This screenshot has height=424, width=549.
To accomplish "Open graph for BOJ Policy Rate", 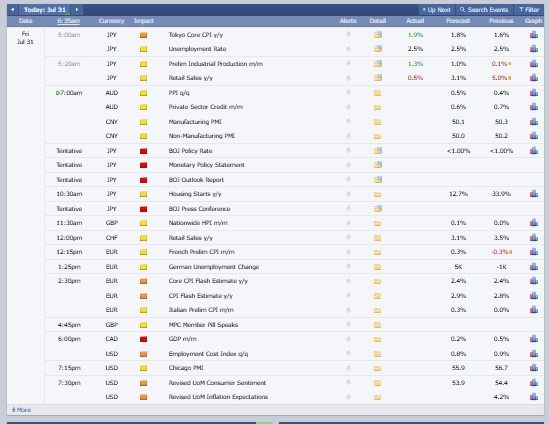I will click(x=534, y=151).
